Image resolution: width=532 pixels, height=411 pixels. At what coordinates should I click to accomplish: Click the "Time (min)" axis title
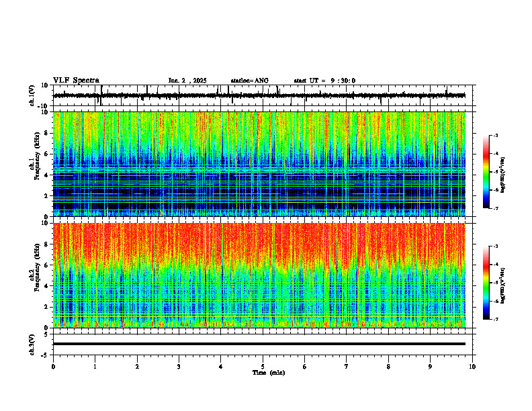(269, 373)
